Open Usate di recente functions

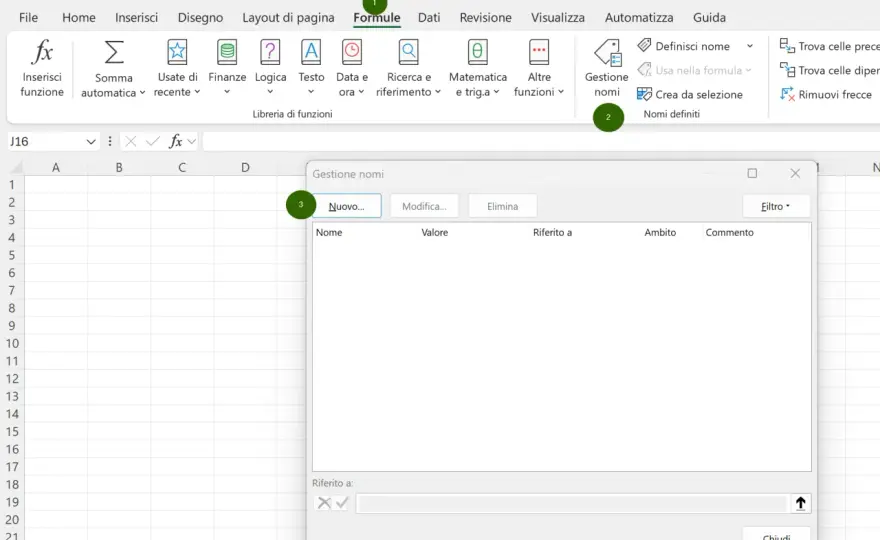pos(177,68)
